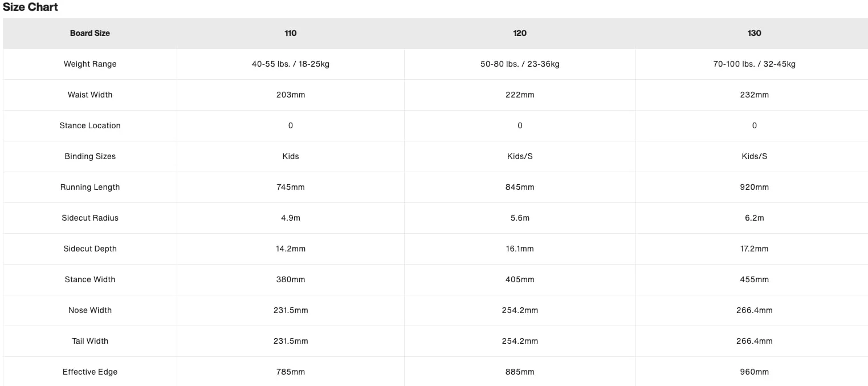
Task: Click the Binding Sizes row label
Action: [x=90, y=156]
